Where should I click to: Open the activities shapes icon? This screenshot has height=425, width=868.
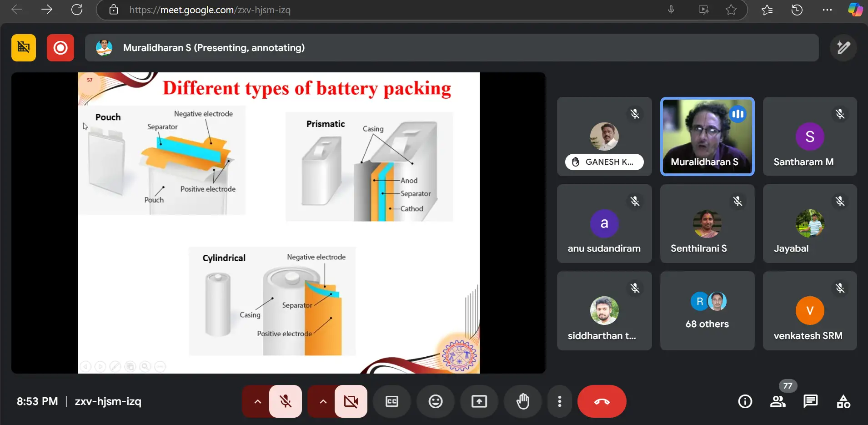[843, 401]
